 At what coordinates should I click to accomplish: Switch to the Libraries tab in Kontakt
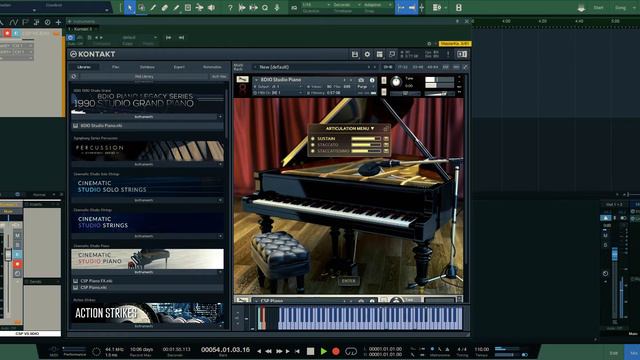tap(84, 67)
